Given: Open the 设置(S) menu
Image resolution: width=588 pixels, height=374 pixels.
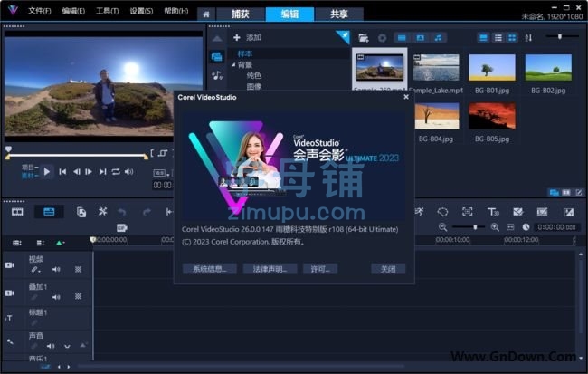Looking at the screenshot, I should tap(141, 11).
